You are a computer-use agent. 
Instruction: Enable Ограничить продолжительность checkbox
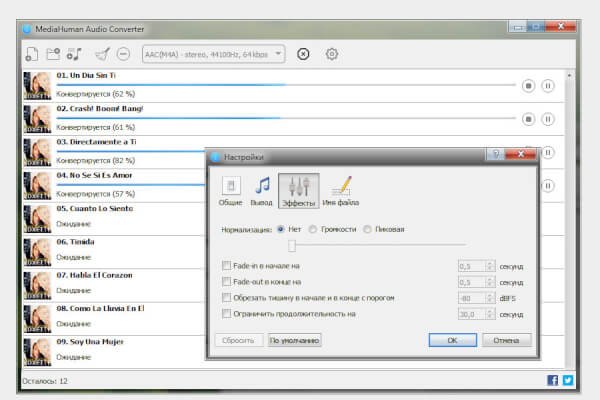(x=226, y=313)
